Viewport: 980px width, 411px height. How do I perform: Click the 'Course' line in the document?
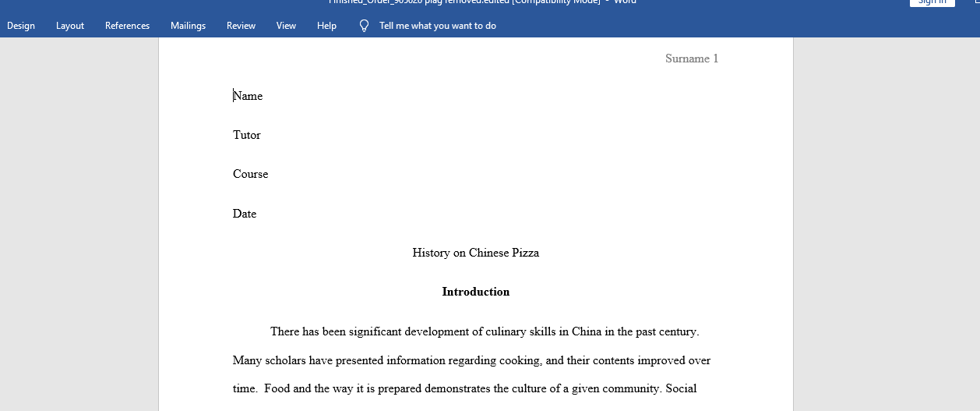coord(250,174)
